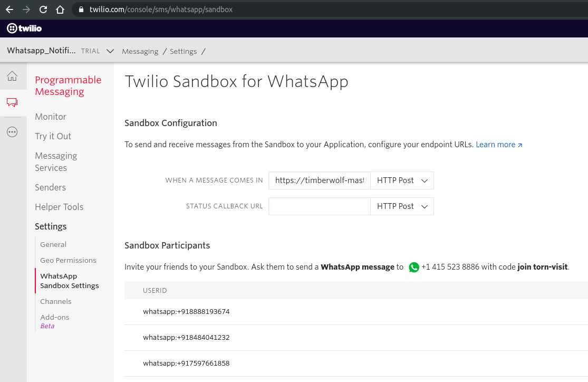Select participant whatsapp:+917597661858
Image resolution: width=588 pixels, height=382 pixels.
[186, 363]
